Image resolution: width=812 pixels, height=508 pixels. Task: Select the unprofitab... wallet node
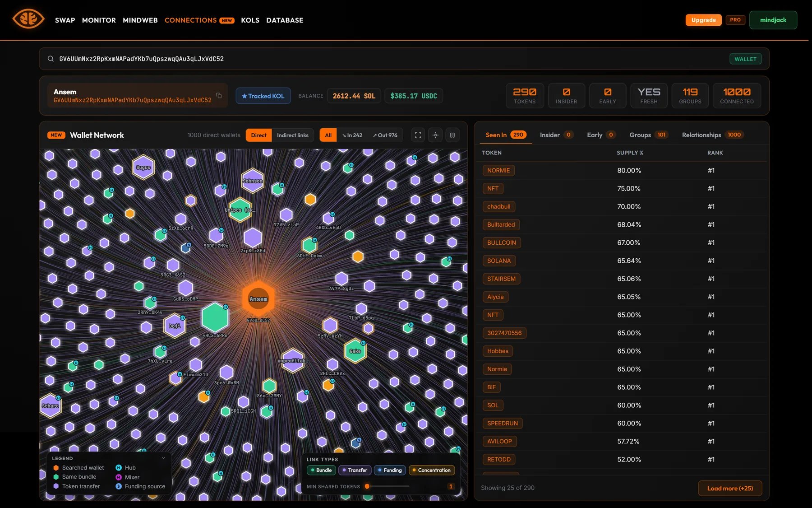point(293,360)
